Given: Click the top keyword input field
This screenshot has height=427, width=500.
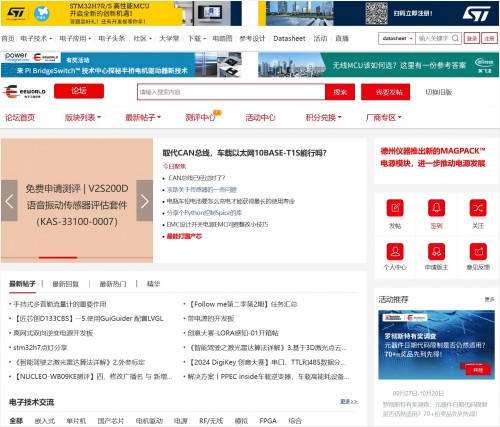Looking at the screenshot, I should click(435, 38).
